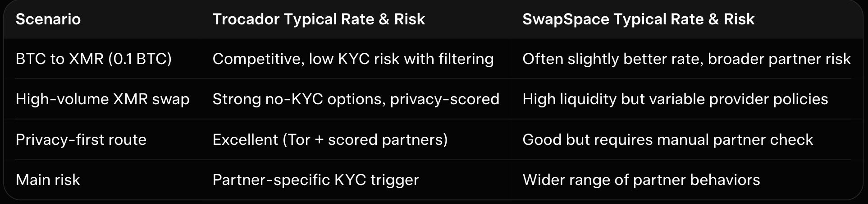Image resolution: width=868 pixels, height=204 pixels.
Task: Click the Scenario column header
Action: coord(48,19)
